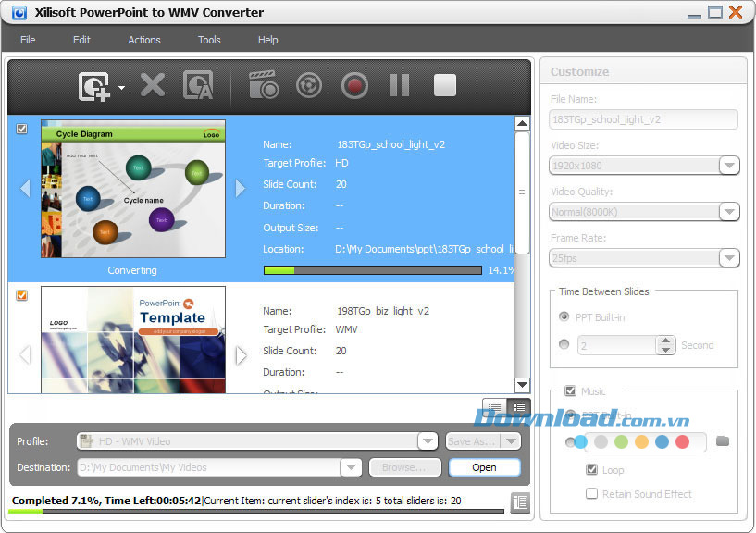
Task: Enable the Retain Sound Effect option
Action: coord(591,493)
